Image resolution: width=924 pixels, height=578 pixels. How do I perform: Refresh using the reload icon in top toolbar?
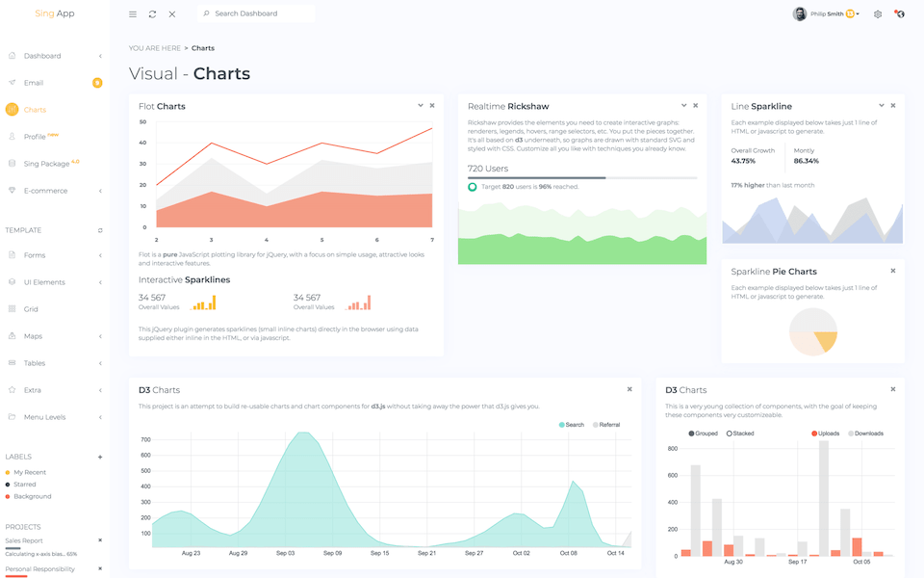pyautogui.click(x=153, y=13)
